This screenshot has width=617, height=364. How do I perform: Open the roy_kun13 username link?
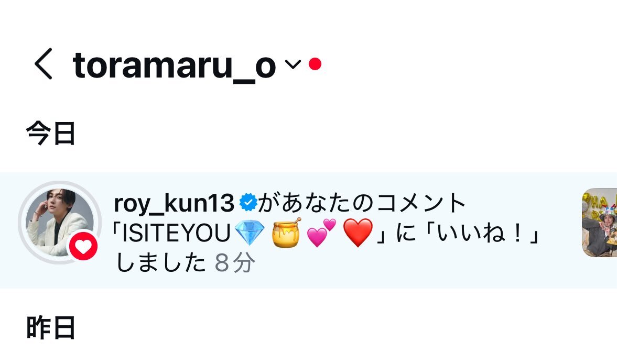coord(174,204)
